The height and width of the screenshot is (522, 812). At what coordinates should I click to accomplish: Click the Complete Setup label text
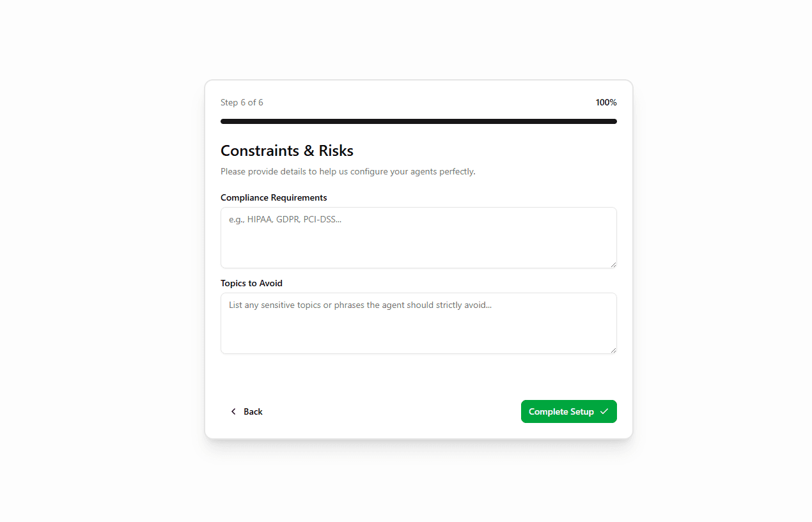click(561, 411)
